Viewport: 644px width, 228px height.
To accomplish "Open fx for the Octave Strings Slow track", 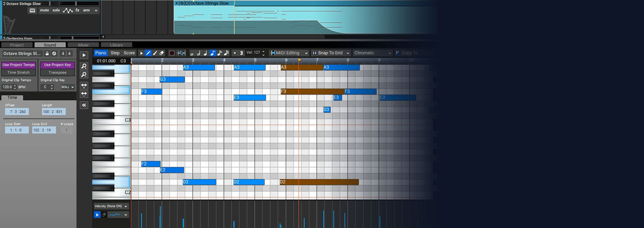I will (x=77, y=10).
